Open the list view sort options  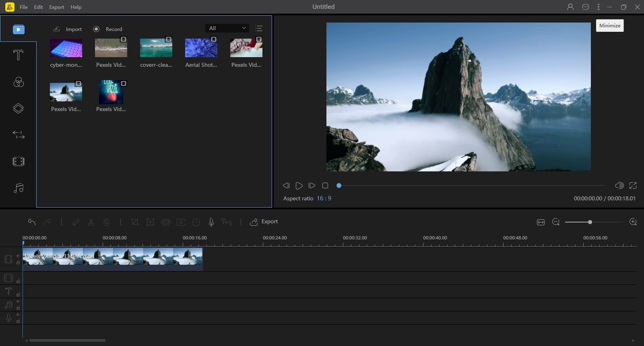259,28
